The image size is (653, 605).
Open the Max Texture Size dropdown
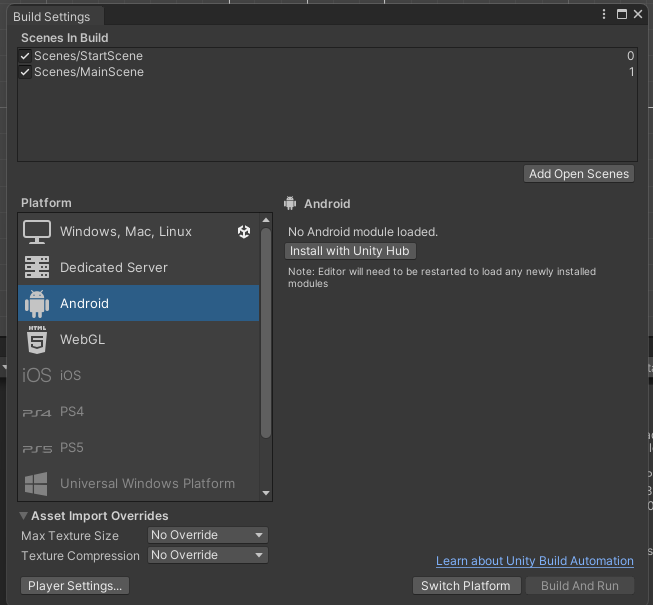point(208,535)
